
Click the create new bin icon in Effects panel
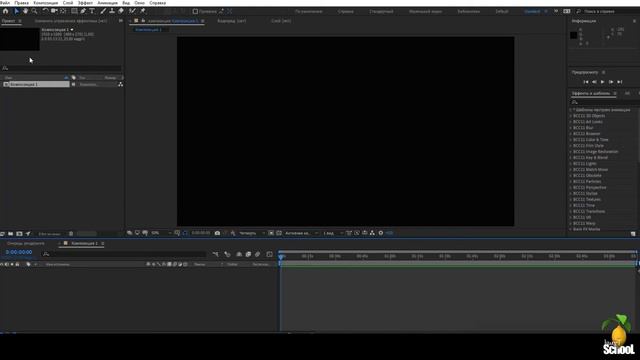(633, 234)
